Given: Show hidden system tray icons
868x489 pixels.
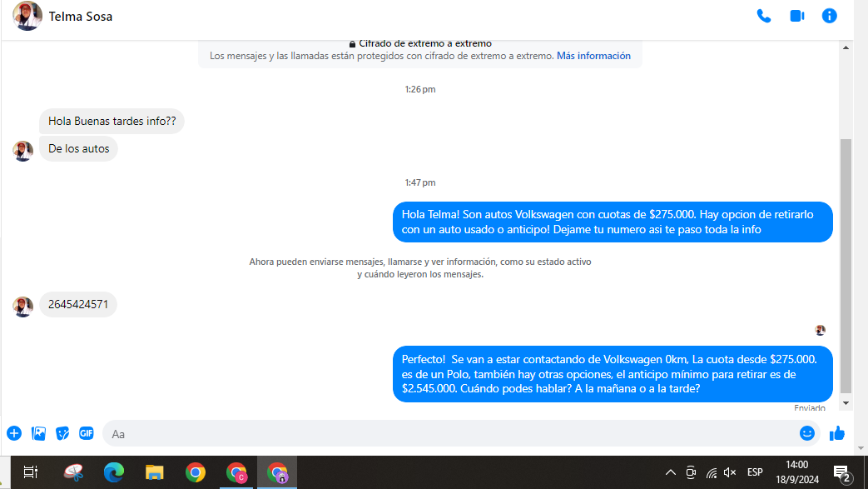Looking at the screenshot, I should (x=671, y=472).
